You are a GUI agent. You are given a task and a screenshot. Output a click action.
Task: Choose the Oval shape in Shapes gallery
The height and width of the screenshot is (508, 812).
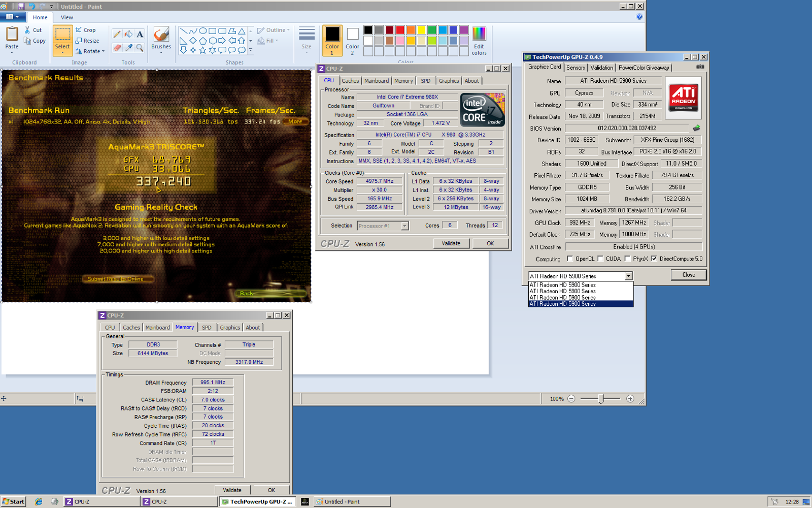[202, 31]
